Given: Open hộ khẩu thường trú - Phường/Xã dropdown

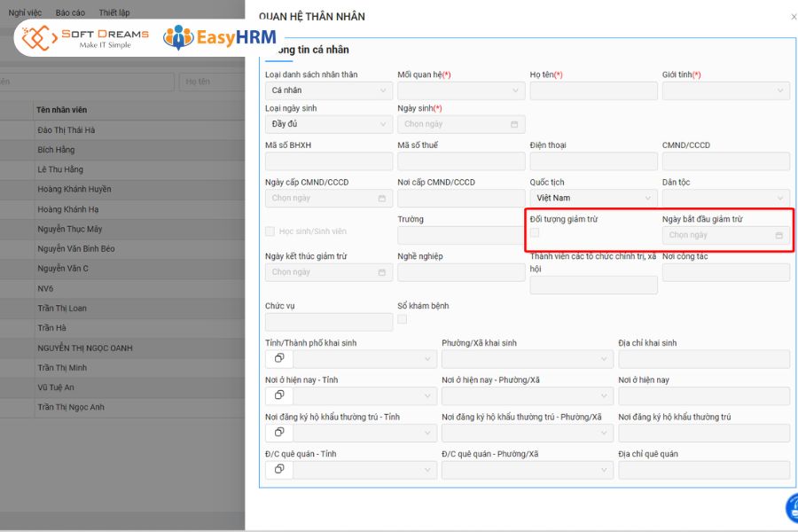Looking at the screenshot, I should [528, 433].
